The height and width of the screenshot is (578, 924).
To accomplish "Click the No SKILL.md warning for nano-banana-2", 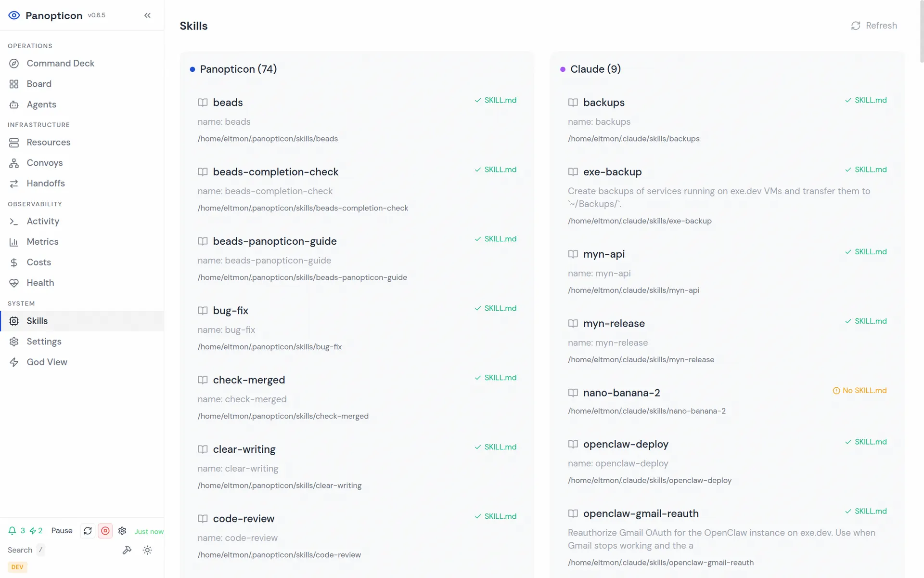I will (x=860, y=391).
